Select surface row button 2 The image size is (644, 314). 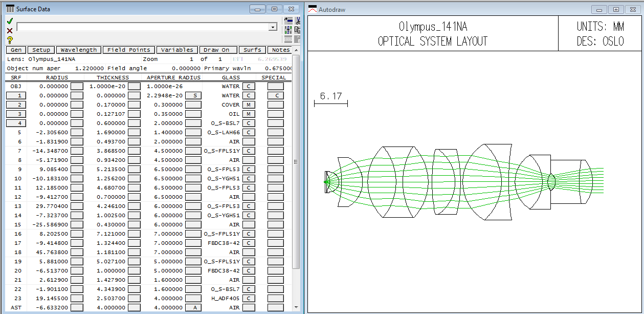click(16, 104)
